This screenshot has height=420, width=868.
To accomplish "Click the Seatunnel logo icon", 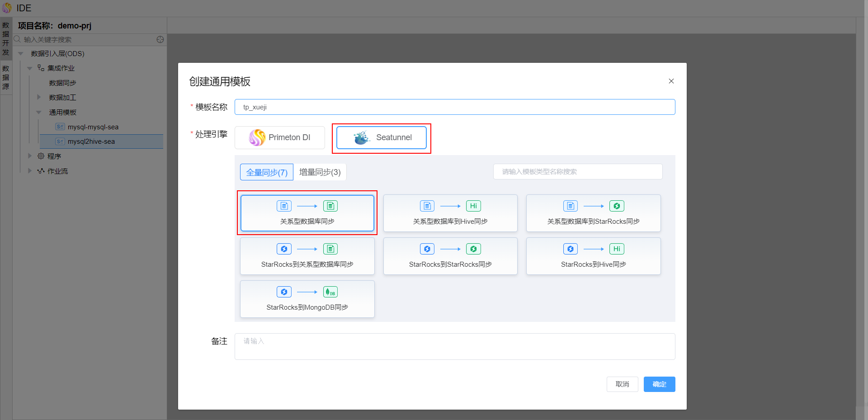I will coord(362,137).
